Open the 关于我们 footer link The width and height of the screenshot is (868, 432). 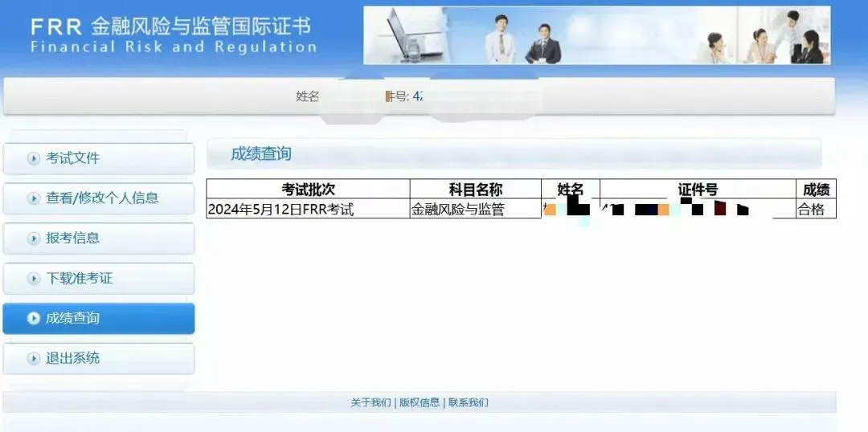[371, 402]
